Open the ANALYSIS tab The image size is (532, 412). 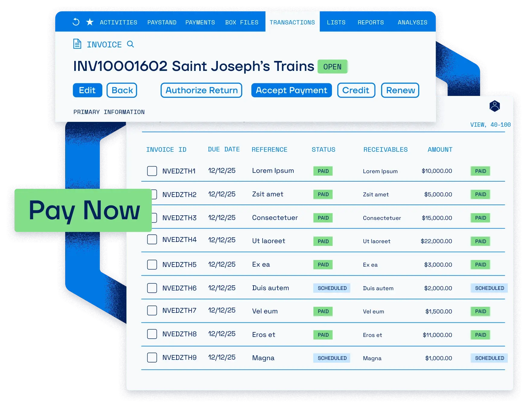click(x=413, y=22)
